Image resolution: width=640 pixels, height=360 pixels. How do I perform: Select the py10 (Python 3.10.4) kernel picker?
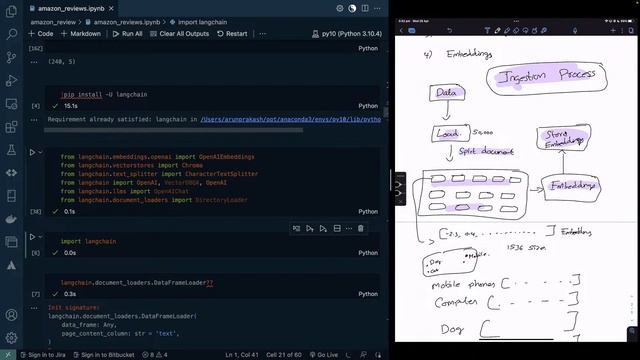pos(347,34)
